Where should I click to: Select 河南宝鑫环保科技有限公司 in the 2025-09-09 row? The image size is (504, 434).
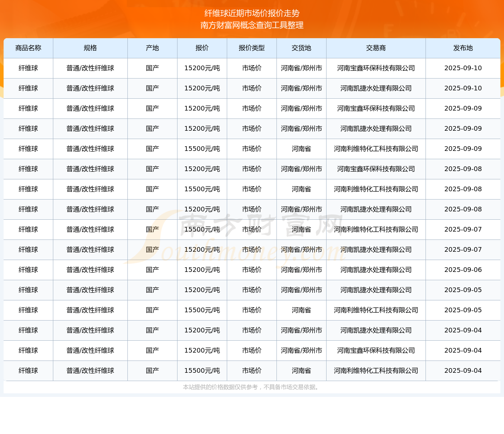pos(376,108)
